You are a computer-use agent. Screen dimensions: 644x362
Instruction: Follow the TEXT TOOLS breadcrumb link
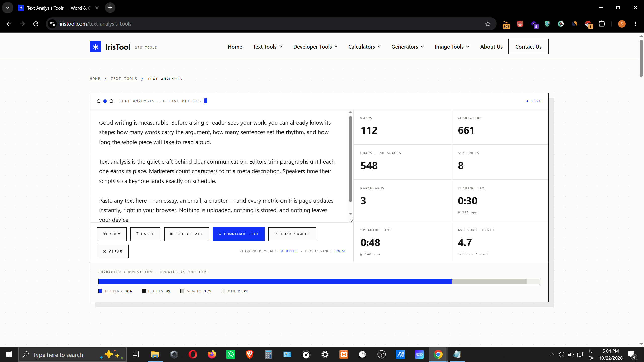point(124,79)
